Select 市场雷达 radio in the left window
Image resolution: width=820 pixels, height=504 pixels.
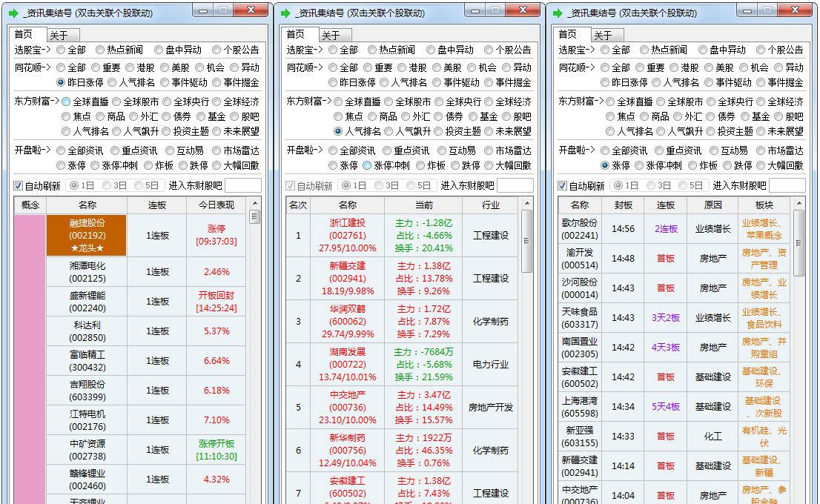pos(216,150)
